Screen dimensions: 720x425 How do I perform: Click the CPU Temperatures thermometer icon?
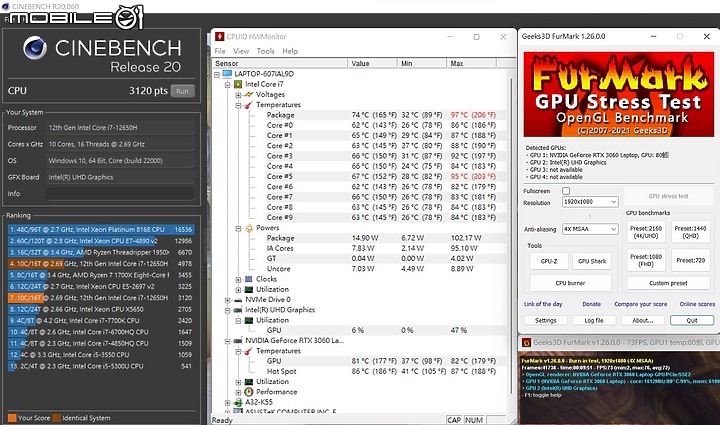click(x=249, y=105)
